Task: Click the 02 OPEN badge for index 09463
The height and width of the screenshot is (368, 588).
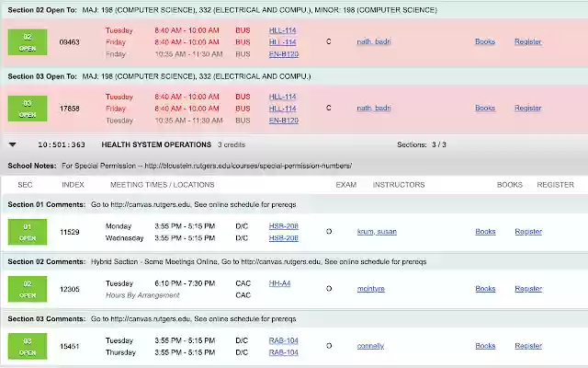Action: tap(28, 42)
